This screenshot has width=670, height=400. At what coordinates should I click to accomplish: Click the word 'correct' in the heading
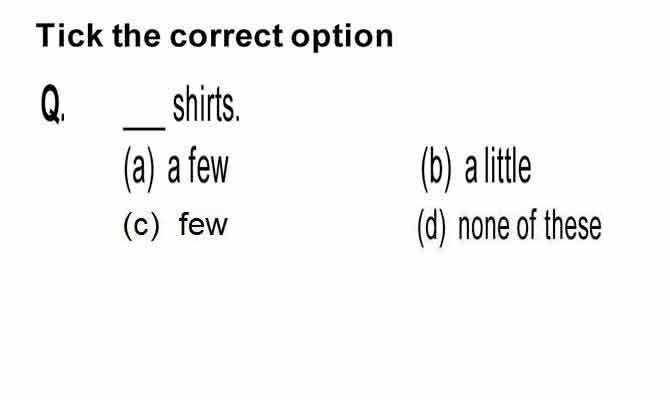pyautogui.click(x=226, y=36)
